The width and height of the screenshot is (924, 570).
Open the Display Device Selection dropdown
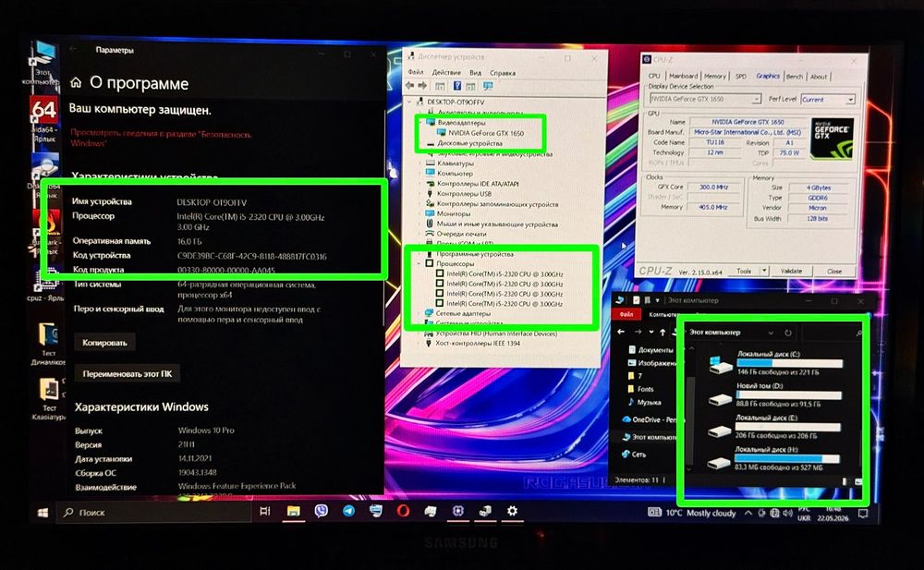705,99
